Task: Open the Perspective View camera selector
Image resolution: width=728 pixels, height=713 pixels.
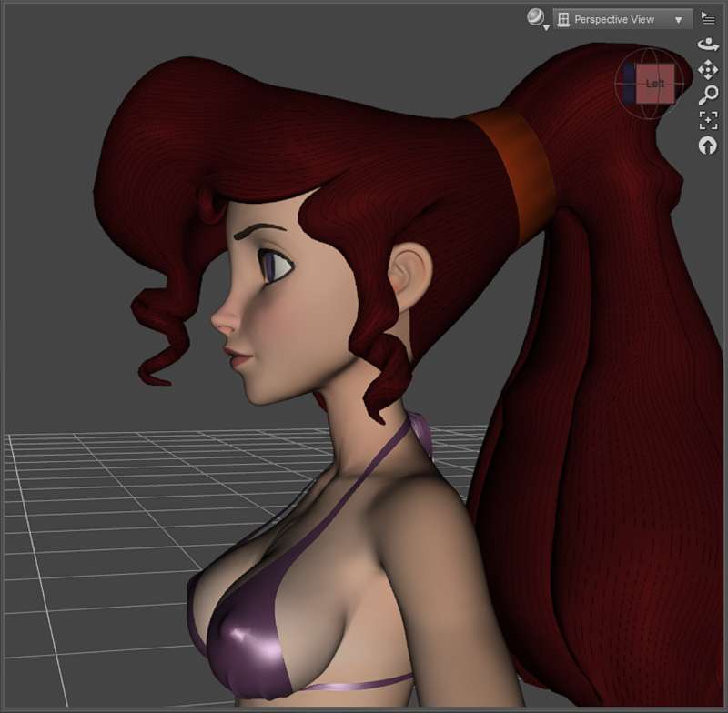Action: click(622, 19)
